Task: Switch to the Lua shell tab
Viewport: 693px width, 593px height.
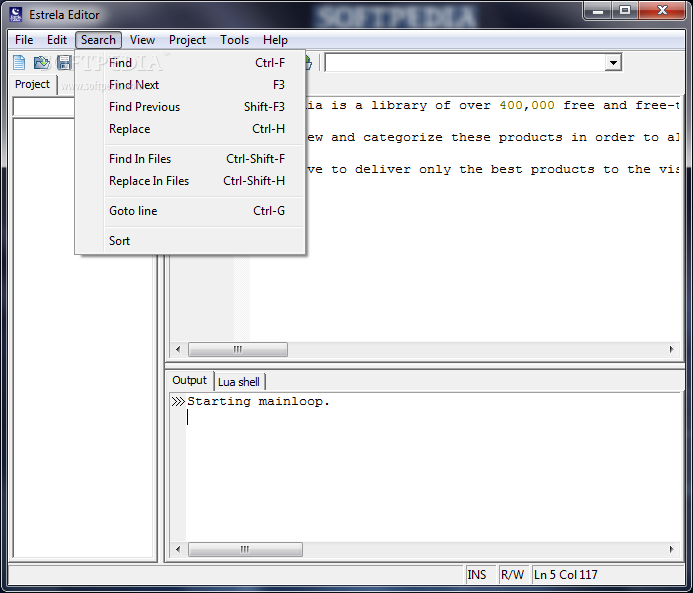Action: [239, 382]
